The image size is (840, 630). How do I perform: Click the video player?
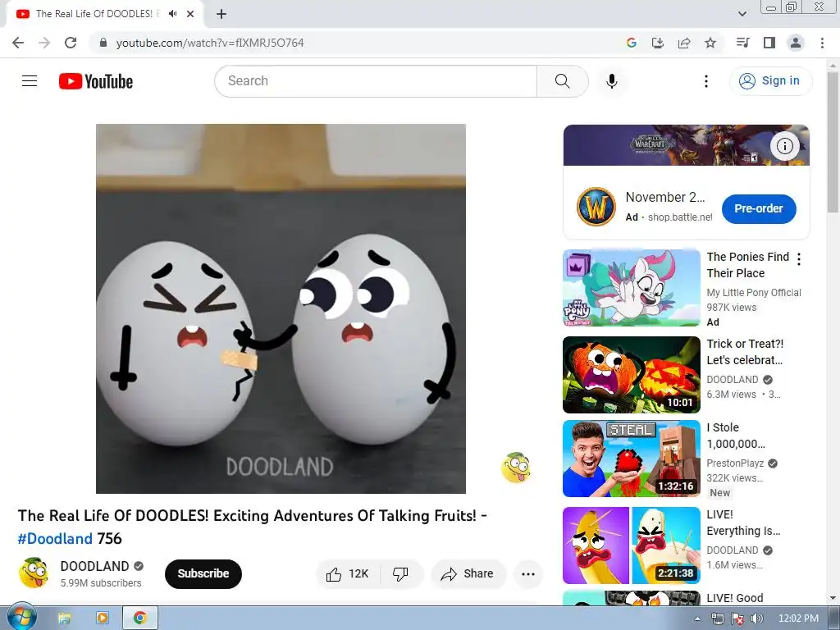click(281, 308)
